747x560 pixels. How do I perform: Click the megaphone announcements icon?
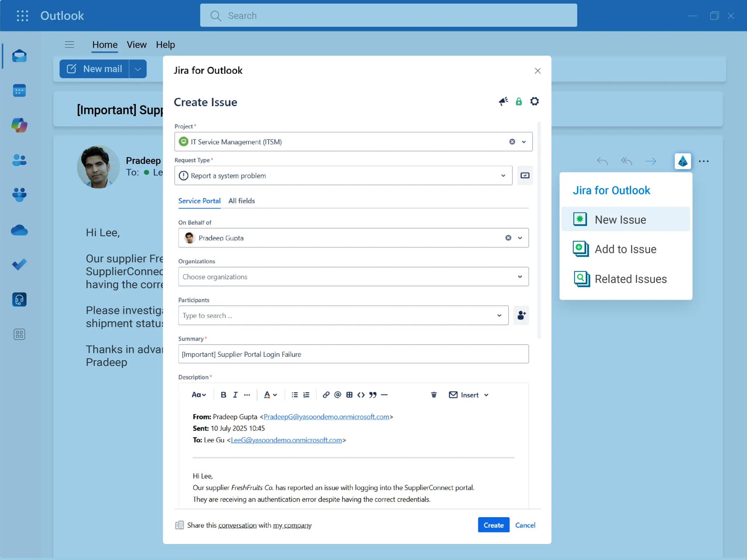pos(504,101)
